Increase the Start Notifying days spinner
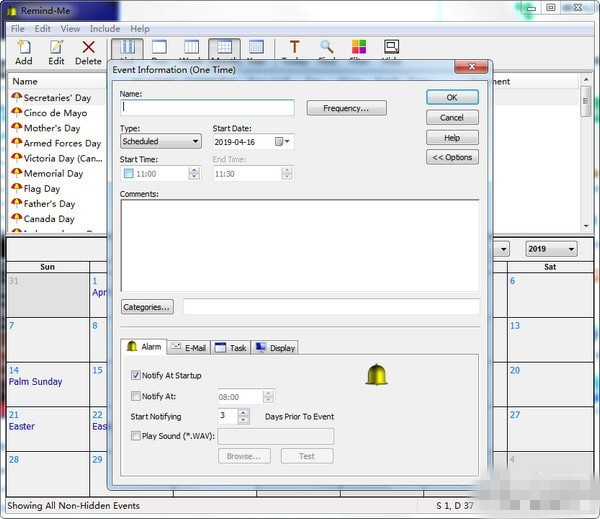 pos(244,412)
